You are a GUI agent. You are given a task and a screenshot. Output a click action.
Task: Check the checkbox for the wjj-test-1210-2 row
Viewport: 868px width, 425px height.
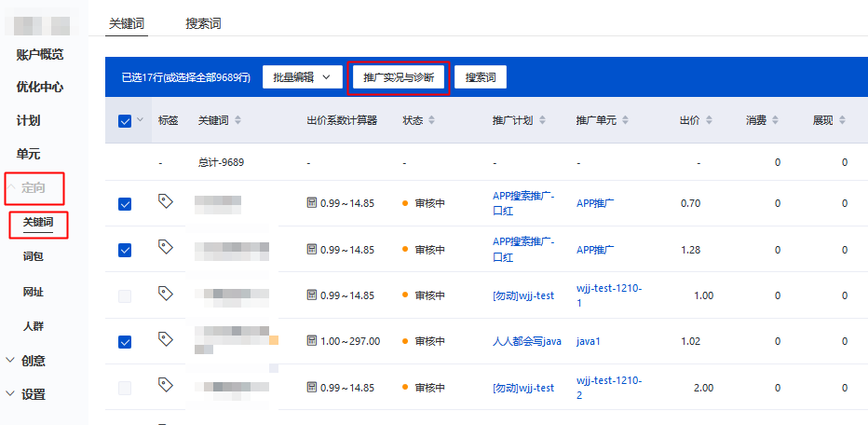125,388
